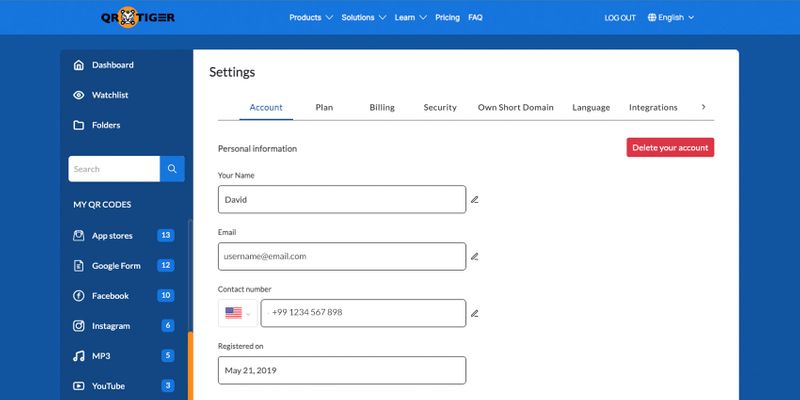Switch to the Account tab

[x=266, y=108]
